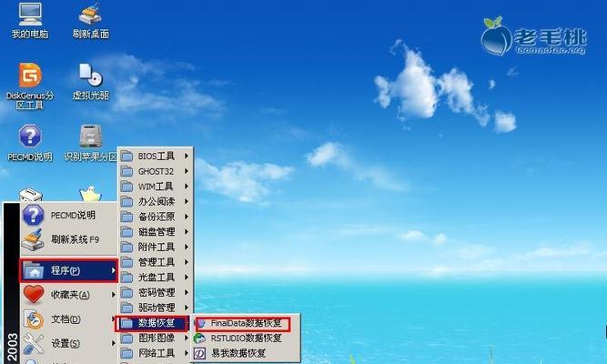The image size is (607, 364).
Task: Click the 刷新桌面 desktop icon
Action: [x=91, y=20]
